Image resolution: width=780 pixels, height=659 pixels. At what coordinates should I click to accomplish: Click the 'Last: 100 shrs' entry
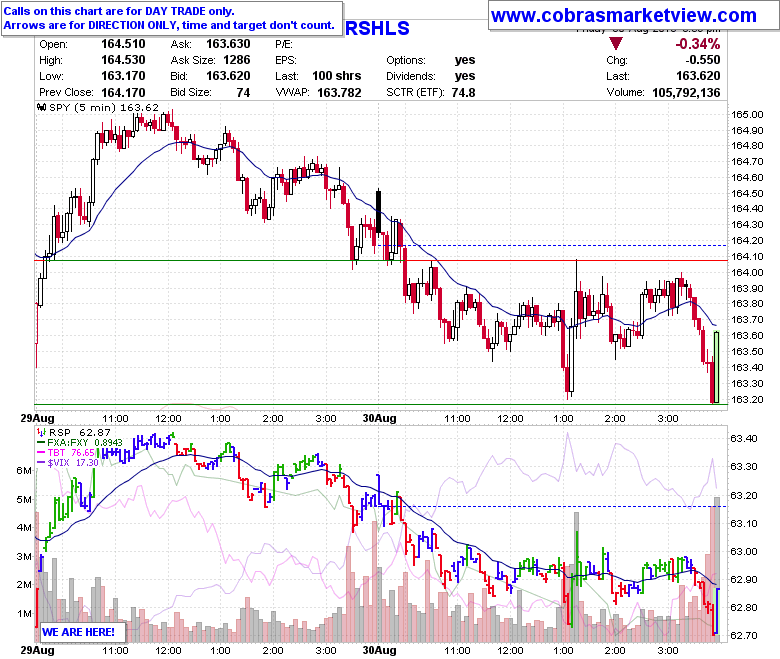(318, 76)
